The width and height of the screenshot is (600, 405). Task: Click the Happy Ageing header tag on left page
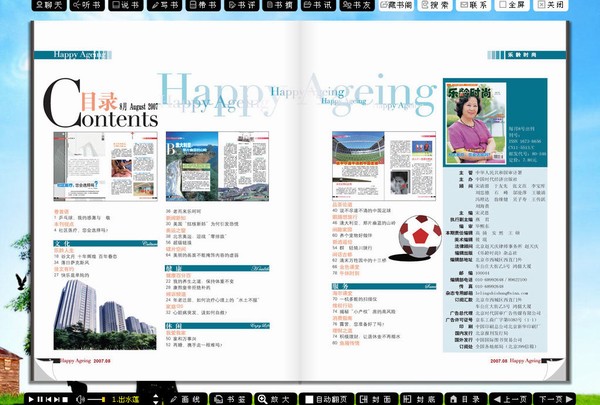click(73, 55)
